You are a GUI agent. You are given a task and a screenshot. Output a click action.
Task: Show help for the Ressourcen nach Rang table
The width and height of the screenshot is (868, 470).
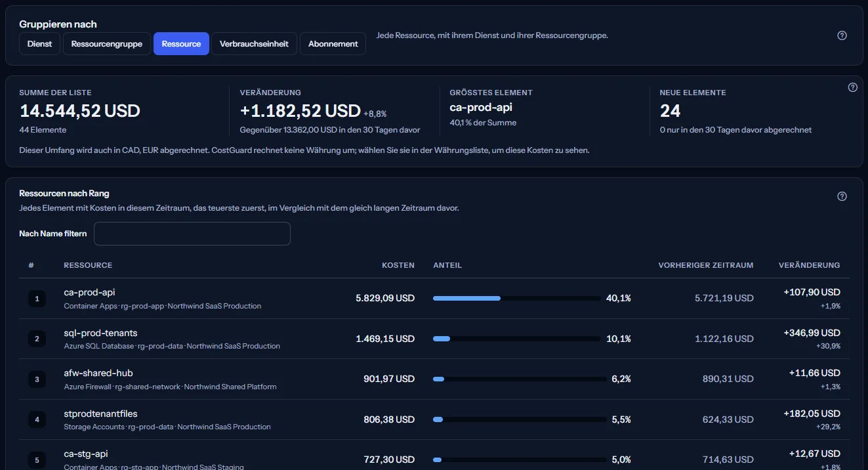pyautogui.click(x=842, y=196)
